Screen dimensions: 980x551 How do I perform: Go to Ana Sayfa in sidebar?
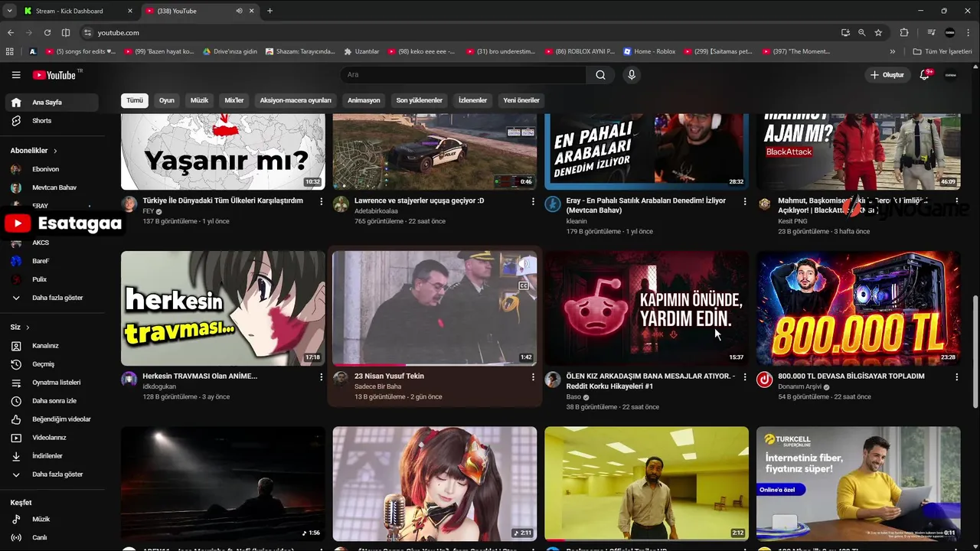coord(51,103)
